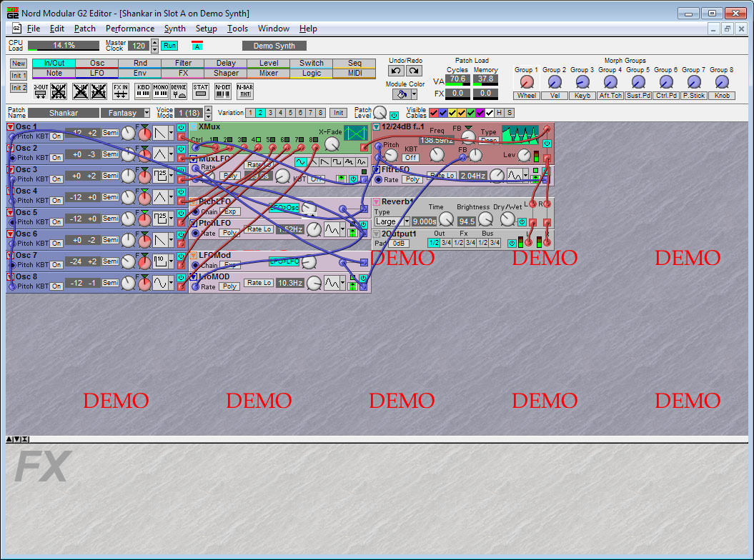754x560 pixels.
Task: Click the N-DET note detector icon
Action: tap(223, 91)
